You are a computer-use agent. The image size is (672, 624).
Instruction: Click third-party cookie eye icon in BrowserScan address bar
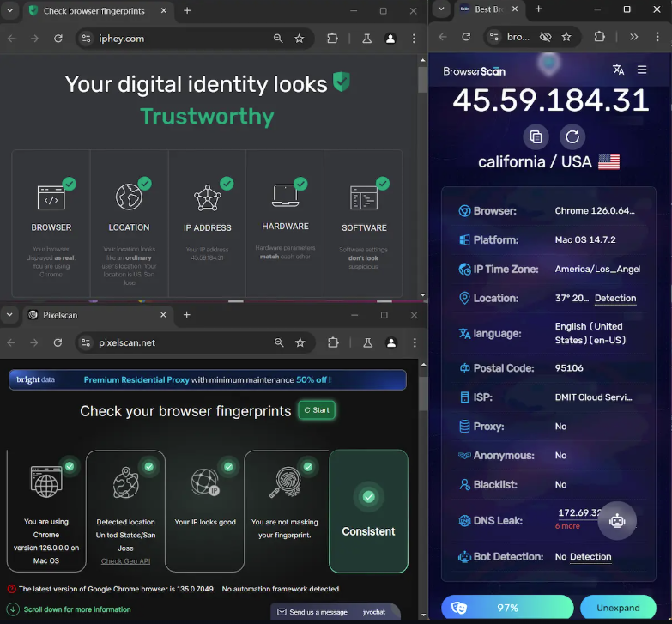(x=545, y=37)
